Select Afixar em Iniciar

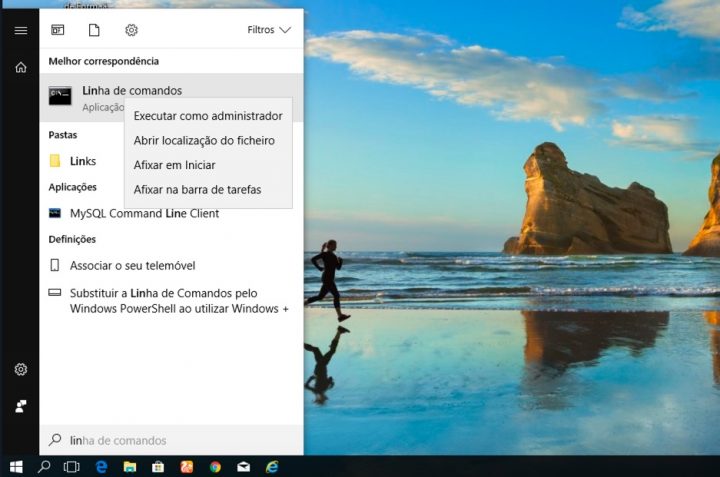pyautogui.click(x=174, y=165)
